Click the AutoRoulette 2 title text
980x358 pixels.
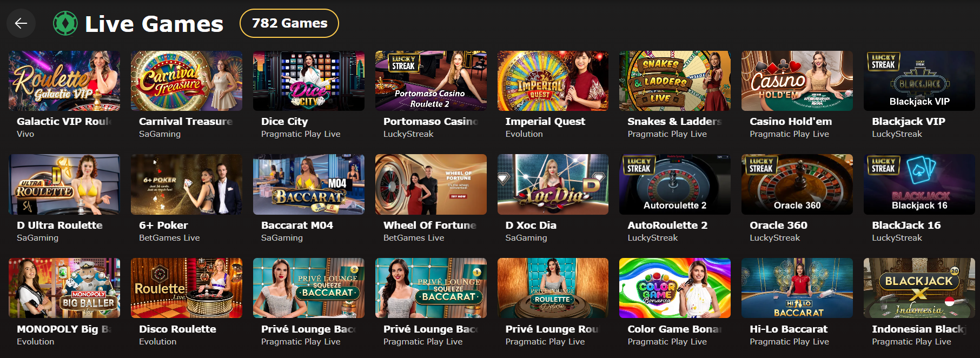667,226
